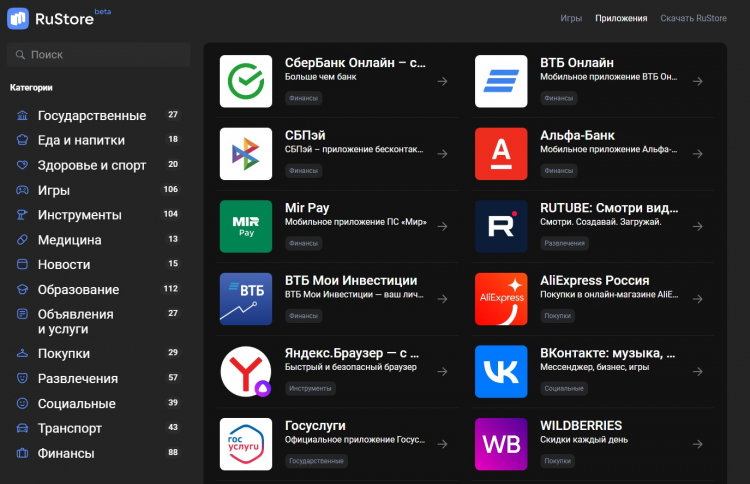This screenshot has width=750, height=484.
Task: Click Развлечения tag under RUTUBE
Action: pos(565,243)
